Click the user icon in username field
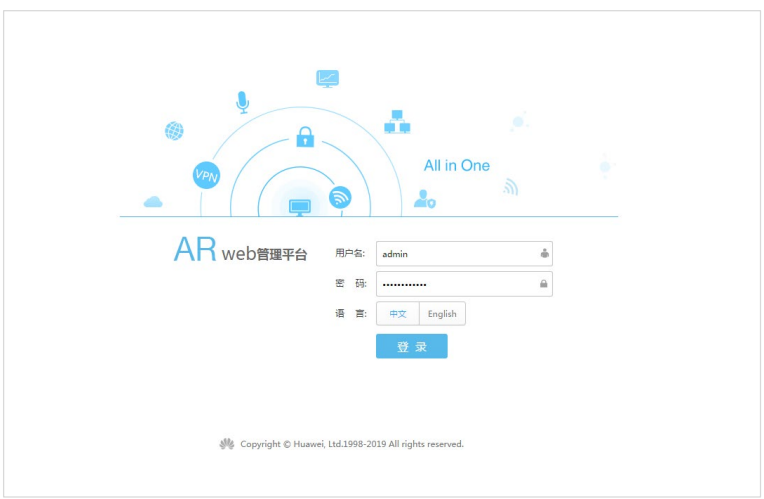This screenshot has width=764, height=499. [x=544, y=253]
